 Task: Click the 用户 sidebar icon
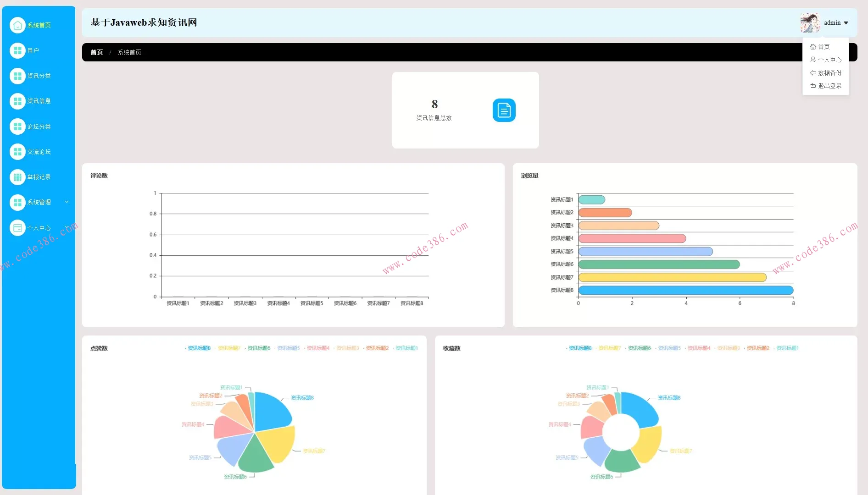(x=17, y=50)
